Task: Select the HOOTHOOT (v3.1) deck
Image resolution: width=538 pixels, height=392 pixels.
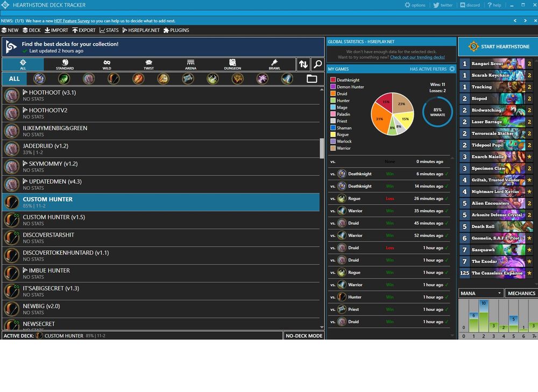Action: pyautogui.click(x=160, y=95)
